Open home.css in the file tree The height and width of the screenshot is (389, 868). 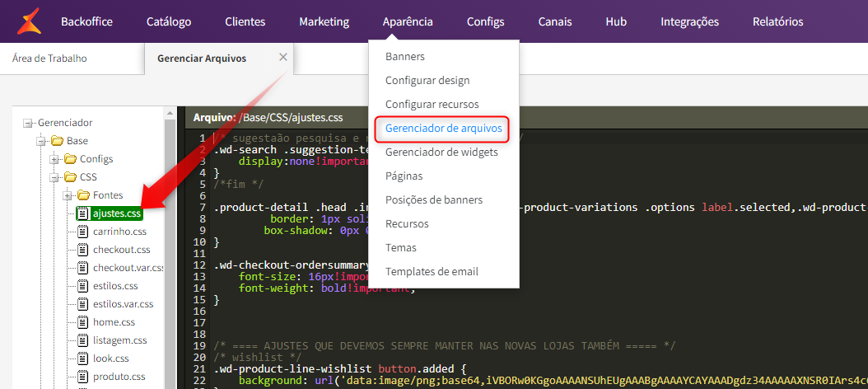[x=114, y=322]
